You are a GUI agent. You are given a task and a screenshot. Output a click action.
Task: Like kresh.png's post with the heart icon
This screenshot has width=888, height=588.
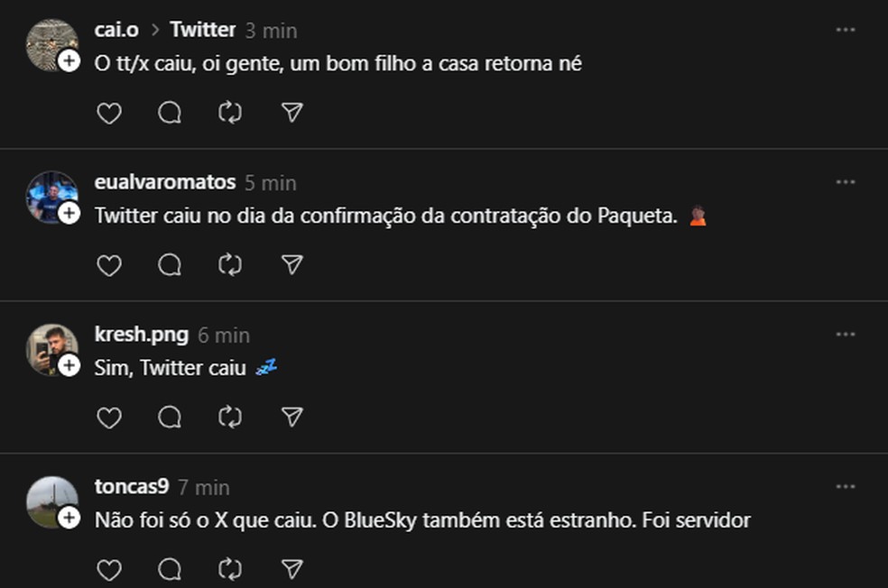click(109, 418)
